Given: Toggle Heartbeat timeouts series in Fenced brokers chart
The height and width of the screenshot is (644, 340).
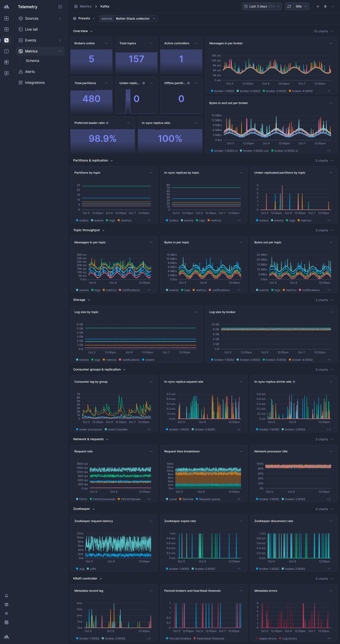Looking at the screenshot, I should [x=209, y=638].
